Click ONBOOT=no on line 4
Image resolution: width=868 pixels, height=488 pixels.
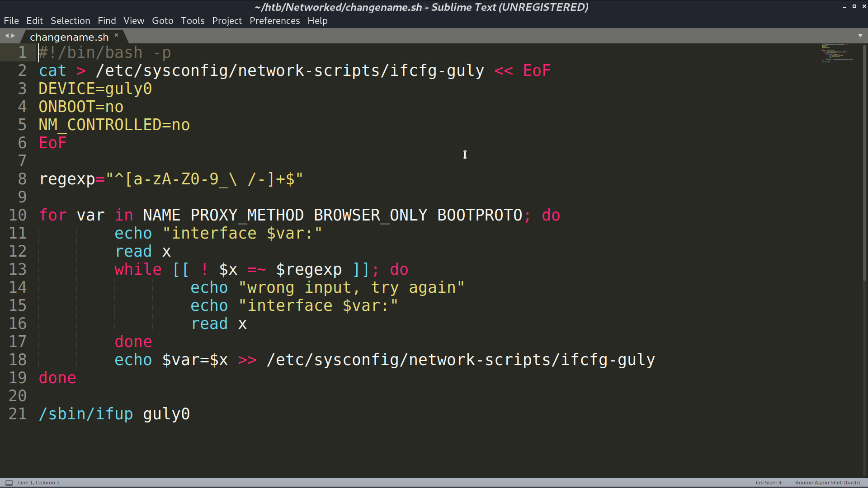click(81, 107)
